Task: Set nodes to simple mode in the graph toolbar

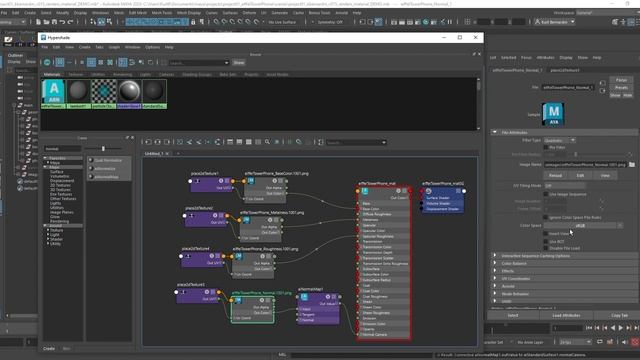Action: coord(230,142)
